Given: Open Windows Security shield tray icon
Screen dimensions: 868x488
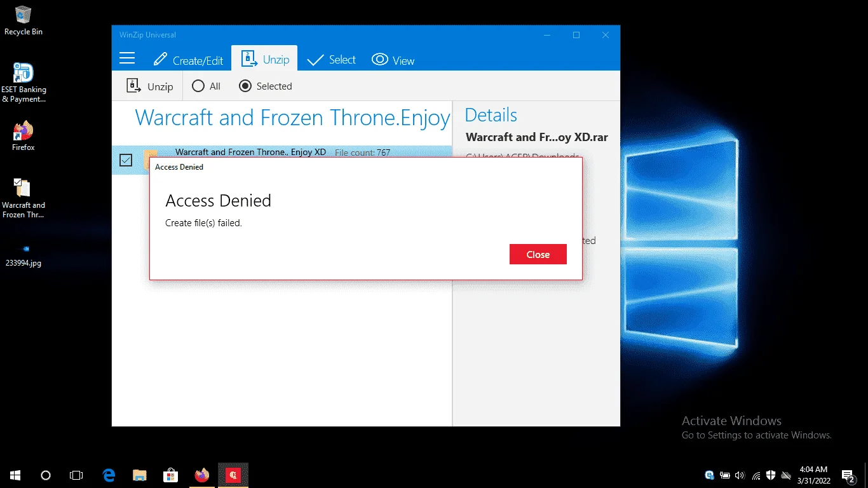Looking at the screenshot, I should tap(771, 475).
